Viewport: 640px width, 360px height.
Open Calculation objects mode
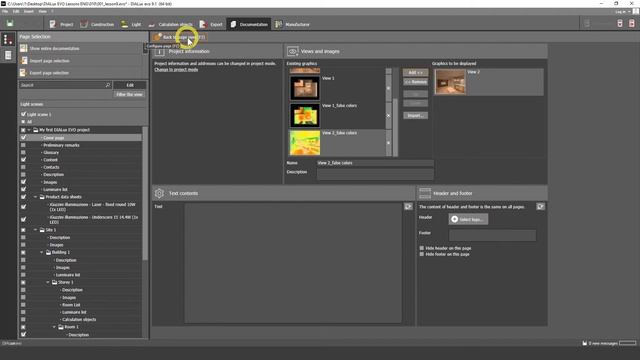(x=170, y=24)
